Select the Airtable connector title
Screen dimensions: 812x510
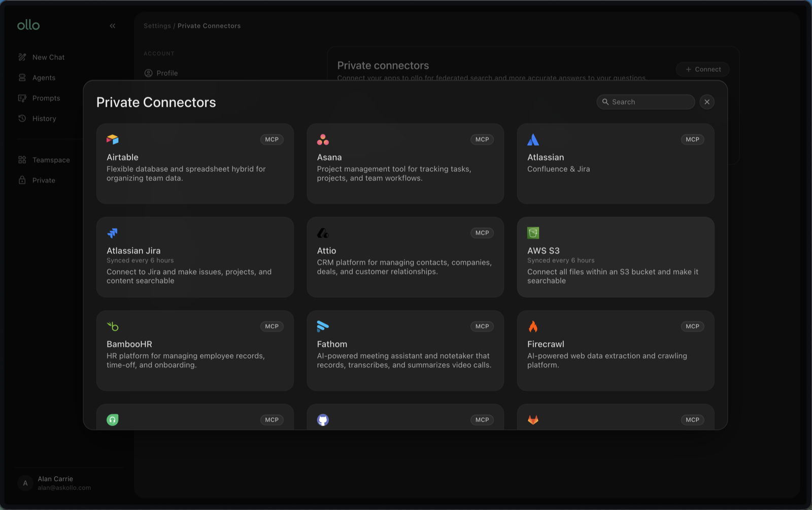coord(122,157)
